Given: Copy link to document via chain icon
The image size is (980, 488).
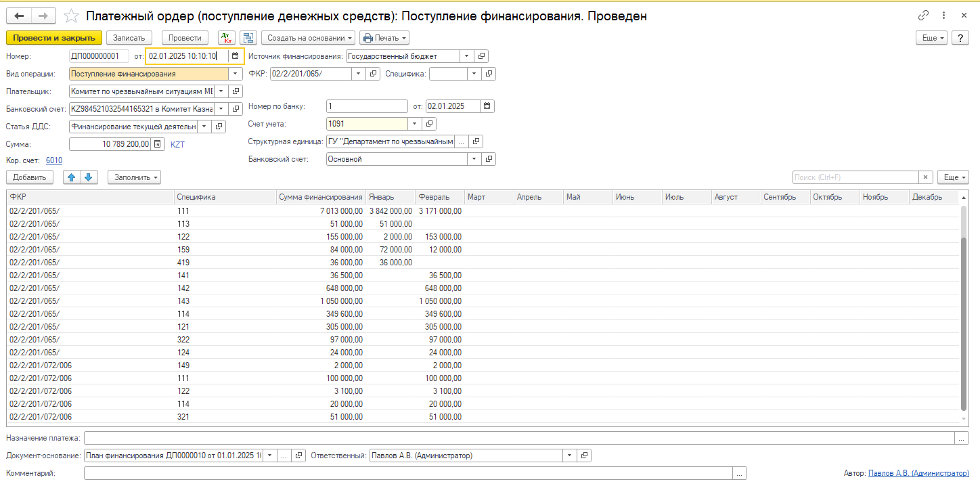Looking at the screenshot, I should 923,16.
